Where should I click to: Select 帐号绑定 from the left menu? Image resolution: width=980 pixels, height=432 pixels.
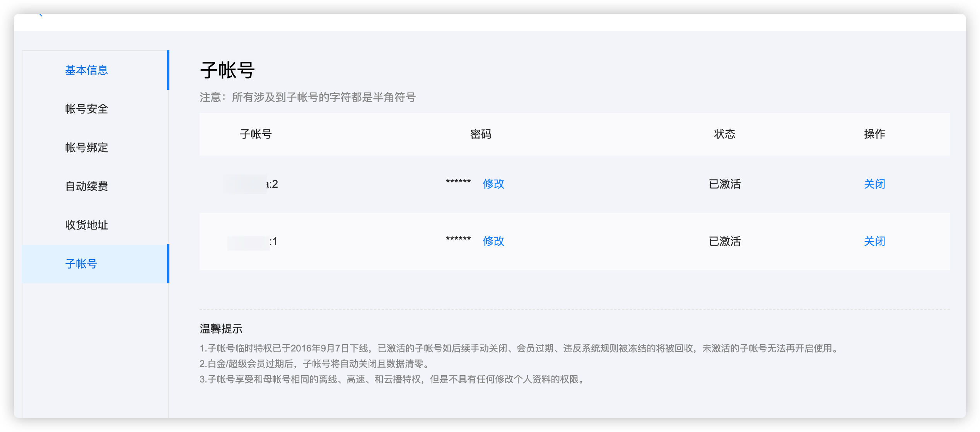pos(86,147)
